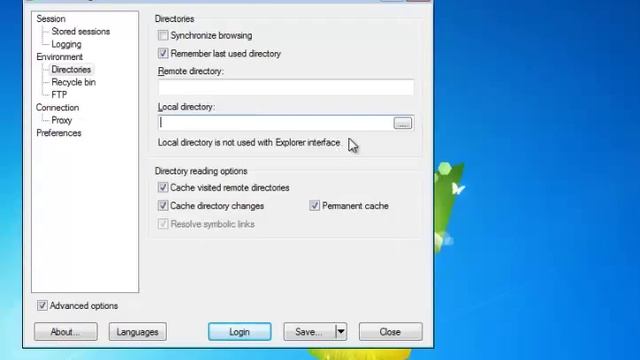
Task: Select Connection tree node
Action: pos(57,108)
